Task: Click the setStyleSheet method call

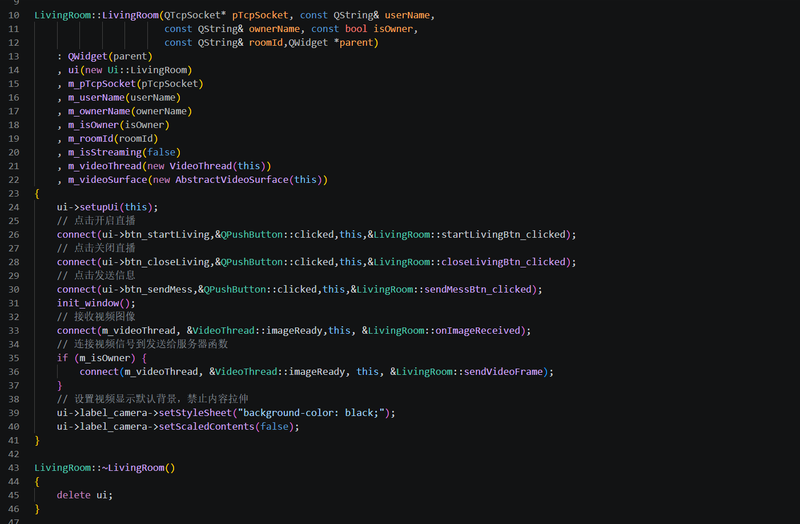Action: (195, 413)
